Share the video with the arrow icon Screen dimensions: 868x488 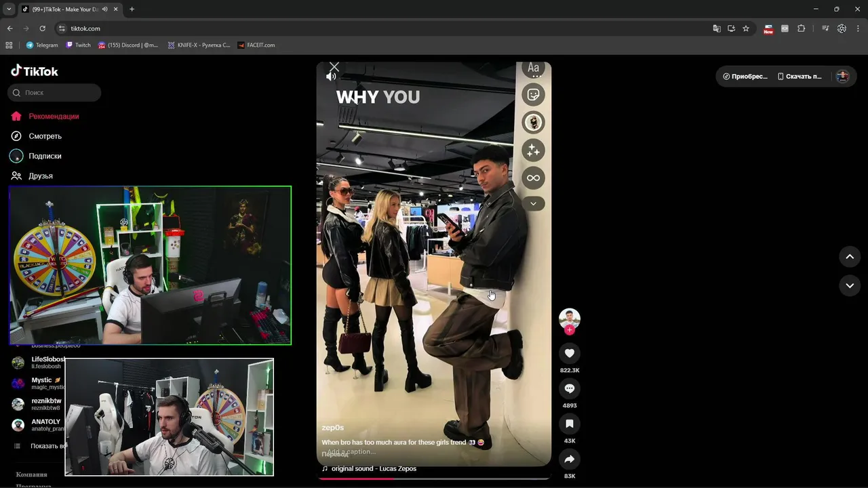570,459
